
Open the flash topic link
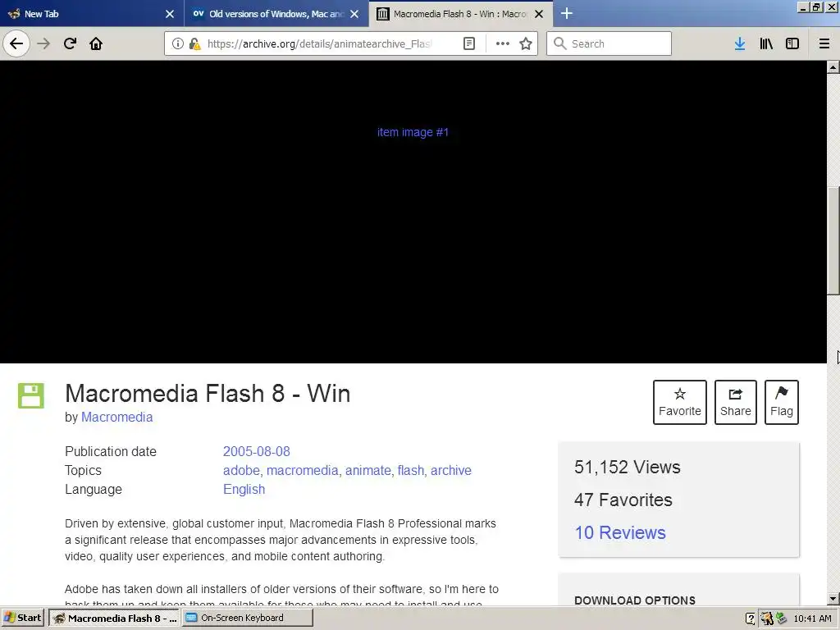(x=411, y=470)
